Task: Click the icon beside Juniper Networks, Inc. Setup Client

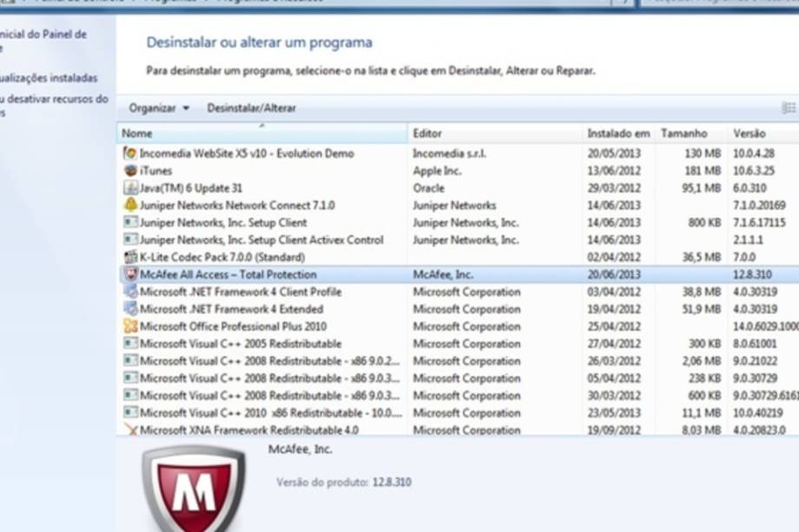Action: tap(130, 222)
